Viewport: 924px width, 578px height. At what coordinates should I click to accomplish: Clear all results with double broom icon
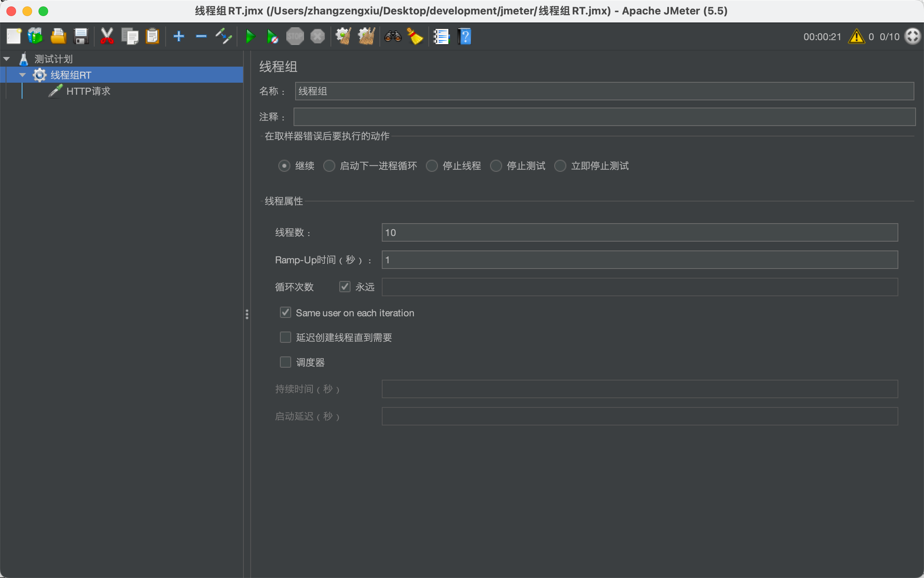366,37
